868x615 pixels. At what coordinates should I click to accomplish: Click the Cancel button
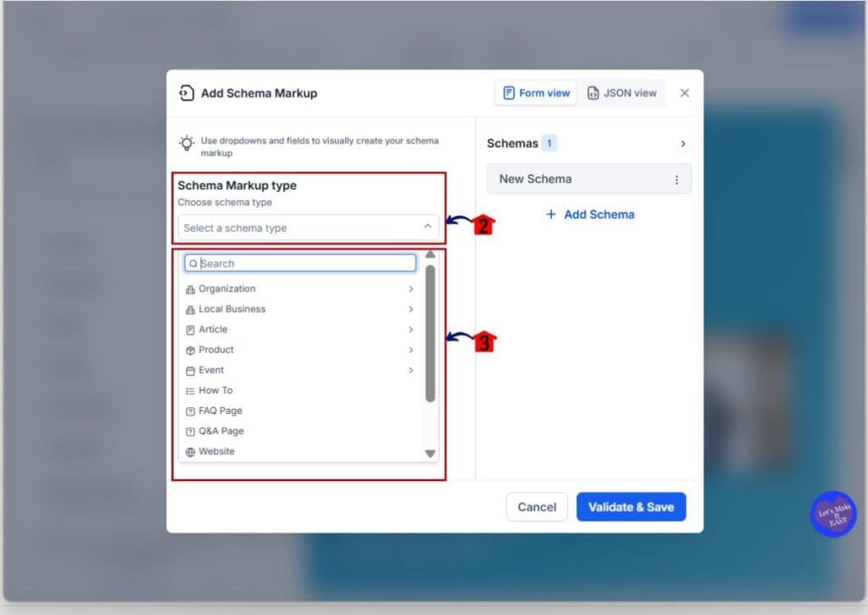point(537,507)
